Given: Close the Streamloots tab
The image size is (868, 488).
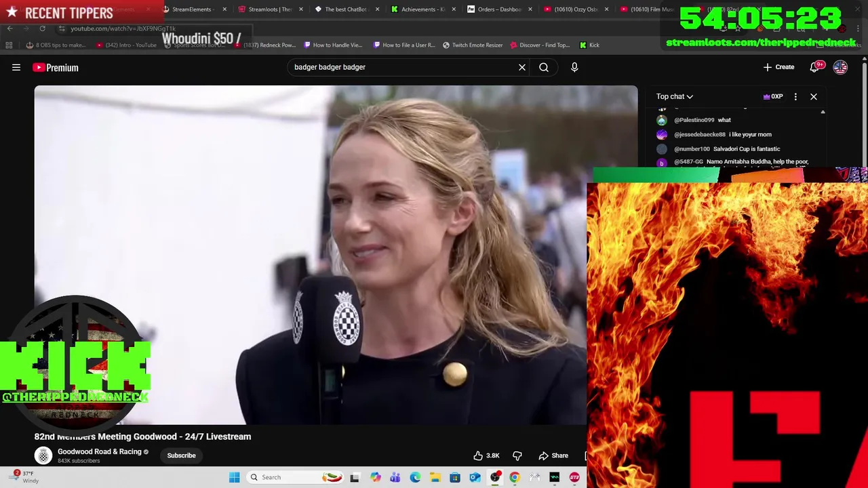Looking at the screenshot, I should pyautogui.click(x=300, y=9).
